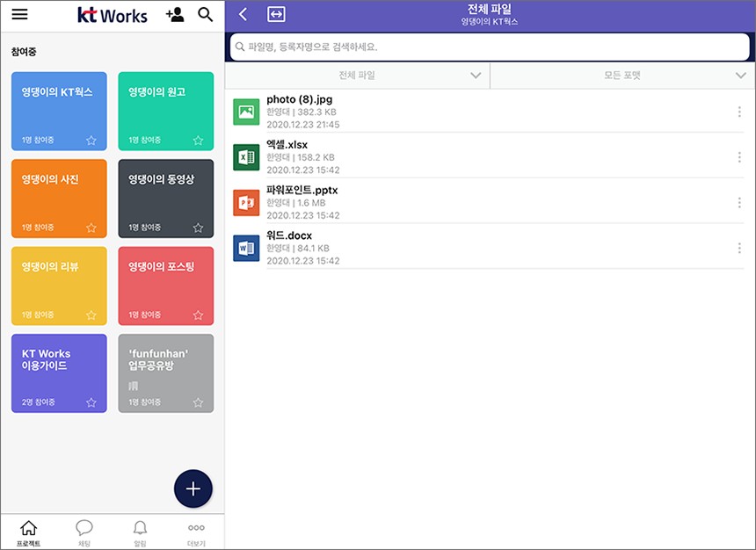Favorite the KT Works 이용가이드 star
The image size is (756, 550).
click(91, 402)
